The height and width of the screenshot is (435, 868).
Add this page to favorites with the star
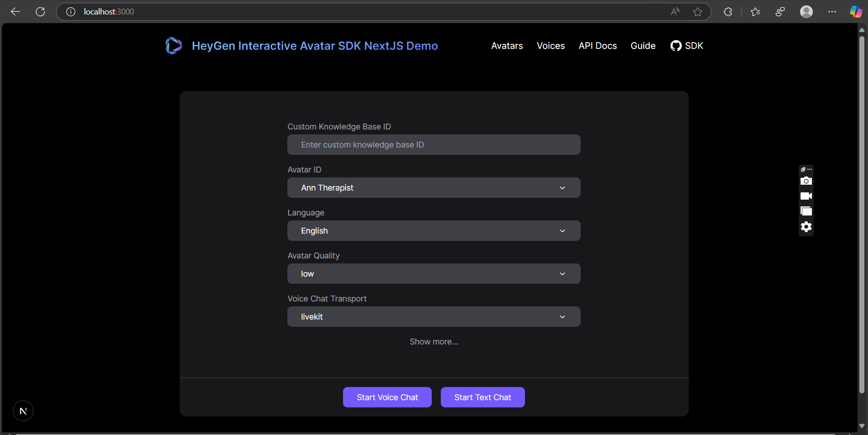[697, 12]
